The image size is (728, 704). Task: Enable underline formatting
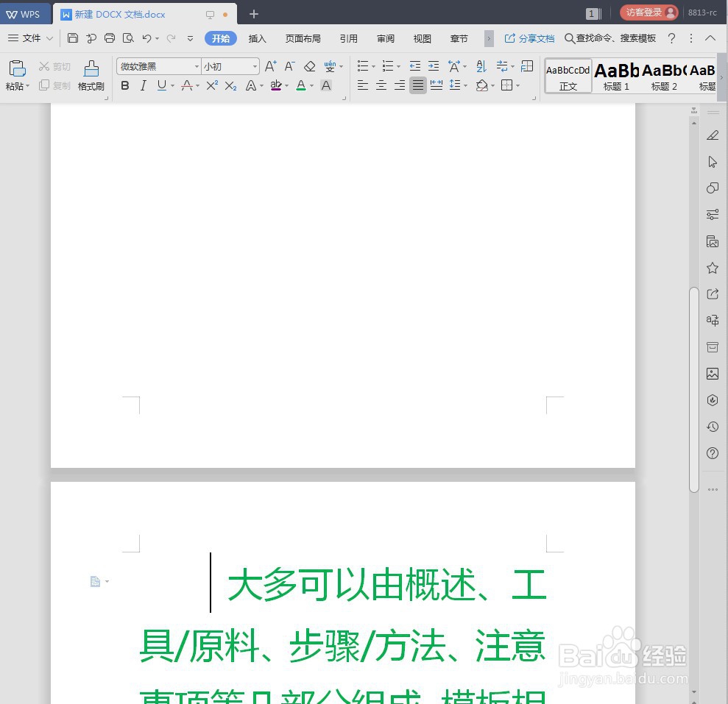(x=160, y=85)
